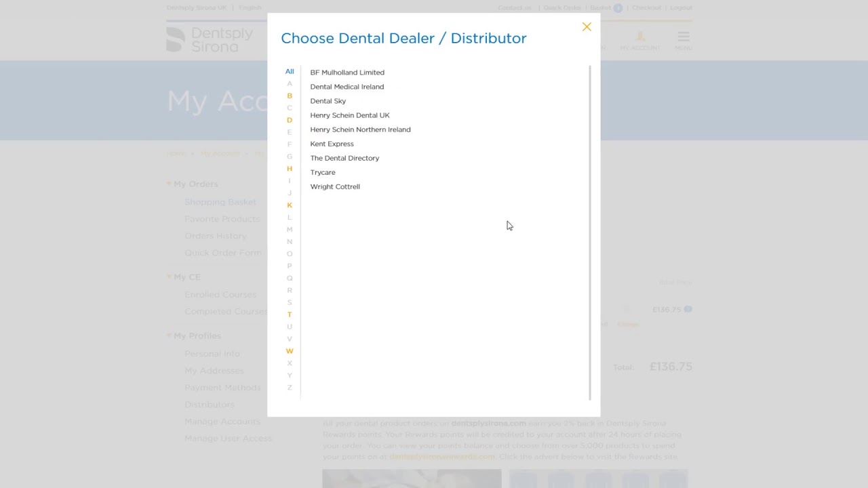Open Quick Order Form in sidebar
This screenshot has width=868, height=488.
click(223, 253)
